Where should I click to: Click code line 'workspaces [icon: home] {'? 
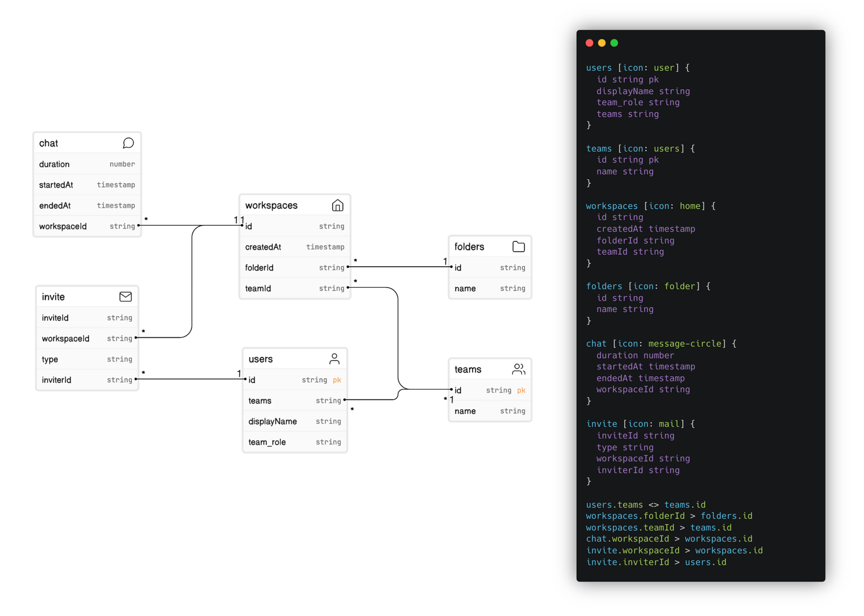[x=651, y=206]
